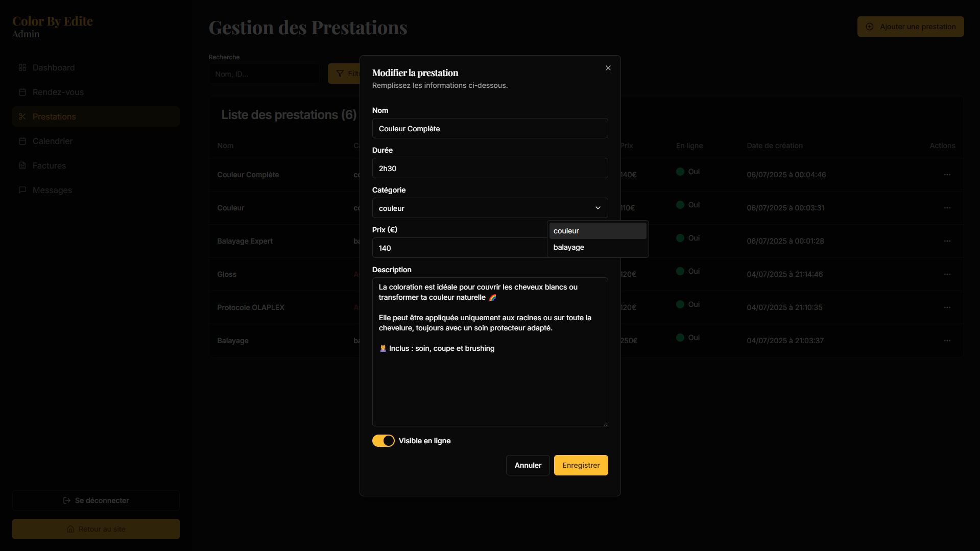Click the Prestations scissors icon
This screenshot has width=980, height=551.
[22, 116]
